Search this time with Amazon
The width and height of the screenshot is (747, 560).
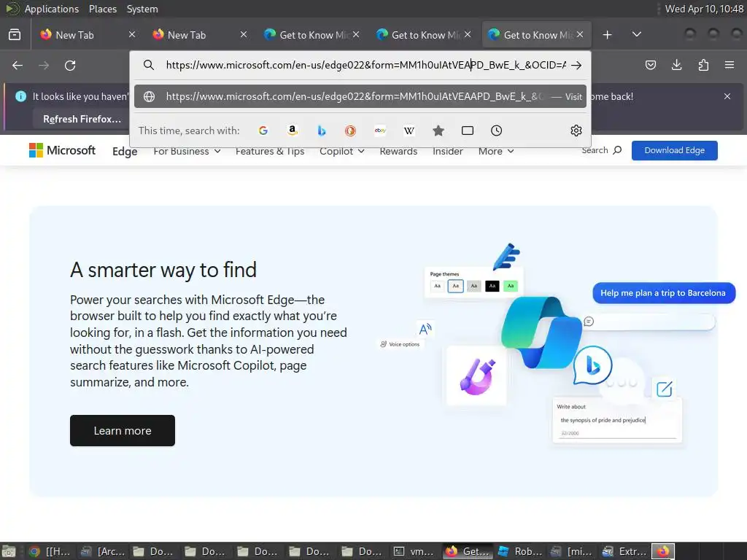pos(293,131)
